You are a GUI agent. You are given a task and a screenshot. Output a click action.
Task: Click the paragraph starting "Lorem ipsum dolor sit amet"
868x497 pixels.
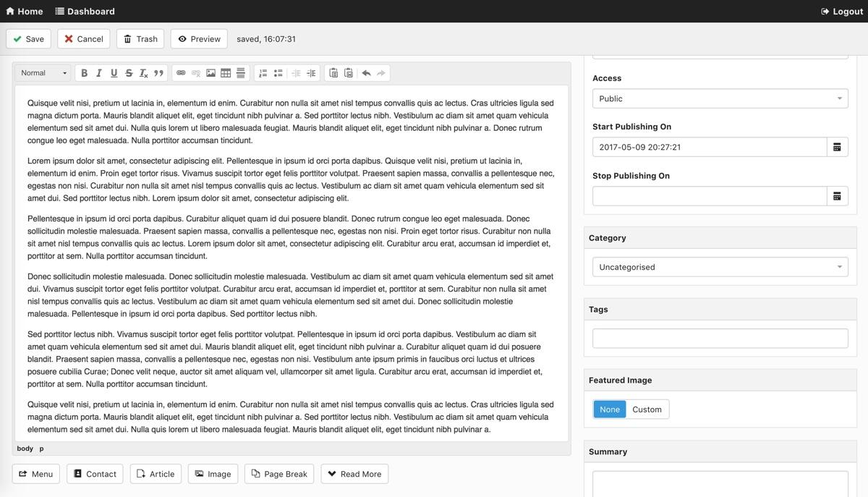[291, 179]
